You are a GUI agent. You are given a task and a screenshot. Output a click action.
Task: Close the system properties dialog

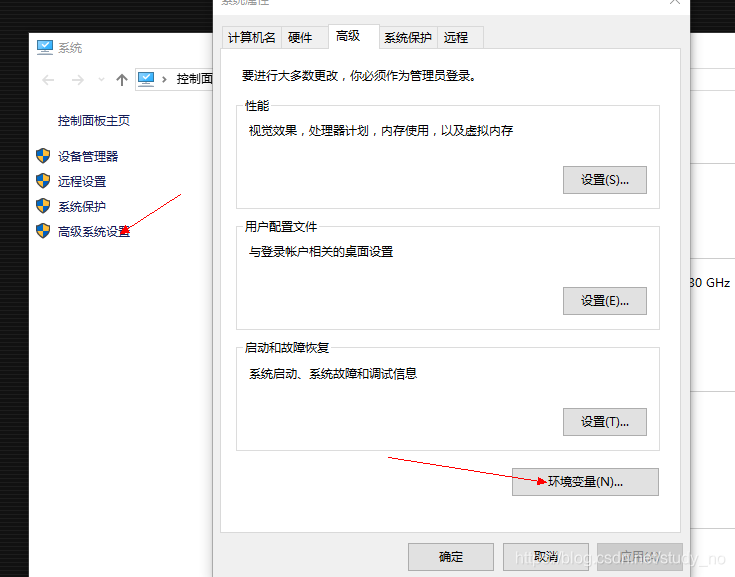point(675,2)
